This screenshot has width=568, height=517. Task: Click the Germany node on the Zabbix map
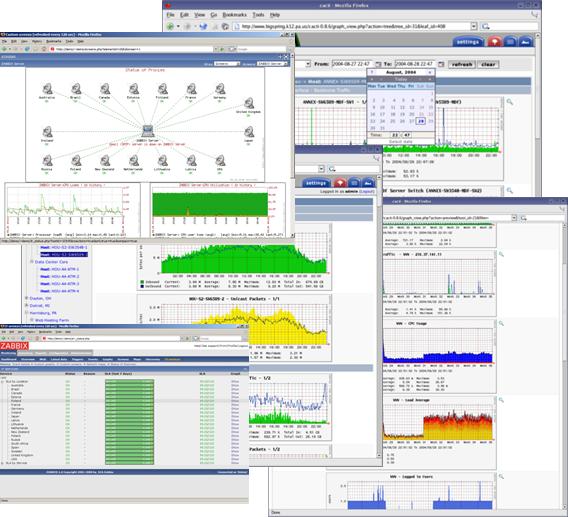tap(220, 89)
